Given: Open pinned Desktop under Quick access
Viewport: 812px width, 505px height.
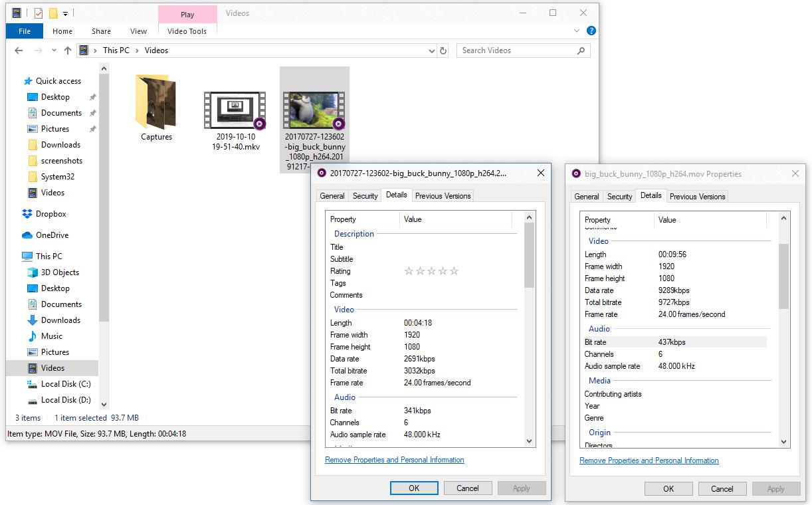Looking at the screenshot, I should 55,97.
